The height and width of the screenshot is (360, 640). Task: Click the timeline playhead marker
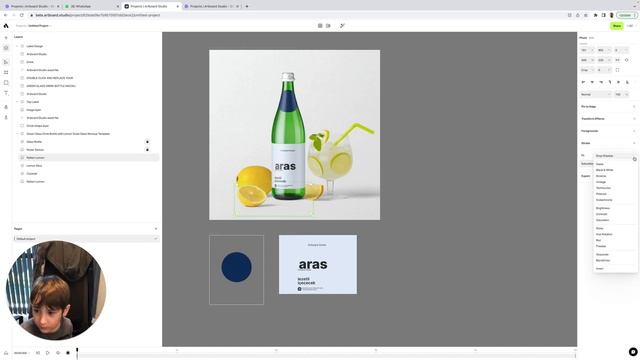tap(77, 350)
